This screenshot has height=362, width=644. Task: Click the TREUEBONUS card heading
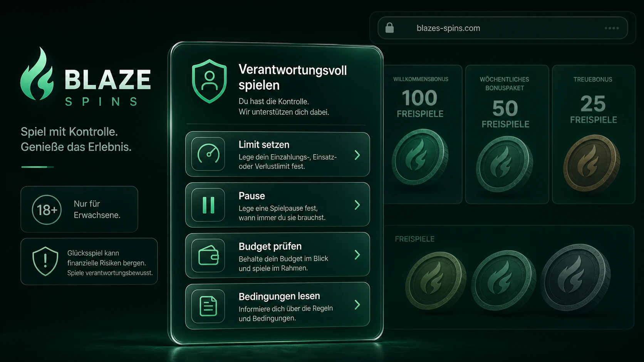(593, 79)
